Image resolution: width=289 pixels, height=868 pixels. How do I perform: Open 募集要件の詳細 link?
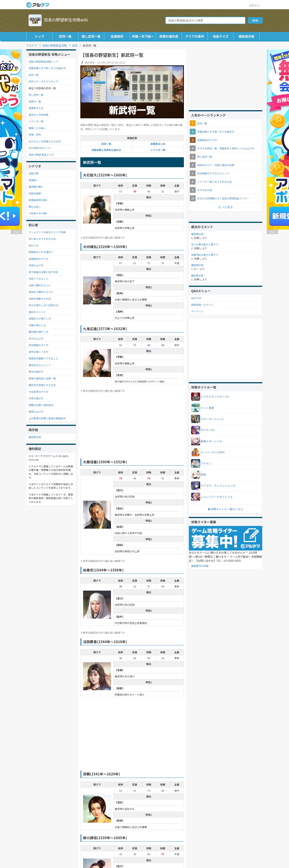pyautogui.click(x=200, y=566)
